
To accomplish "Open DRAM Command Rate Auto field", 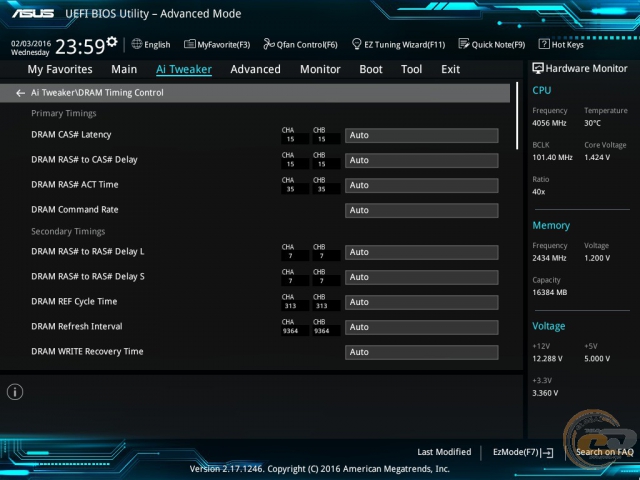I will point(422,210).
